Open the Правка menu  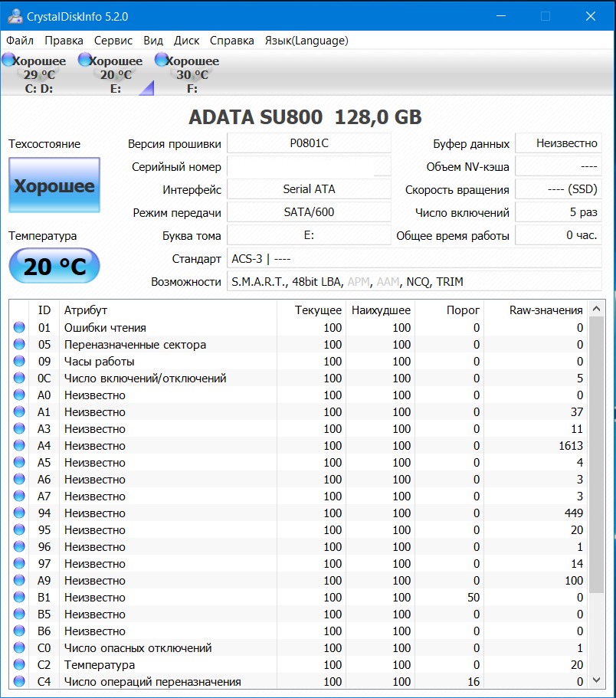pos(64,41)
